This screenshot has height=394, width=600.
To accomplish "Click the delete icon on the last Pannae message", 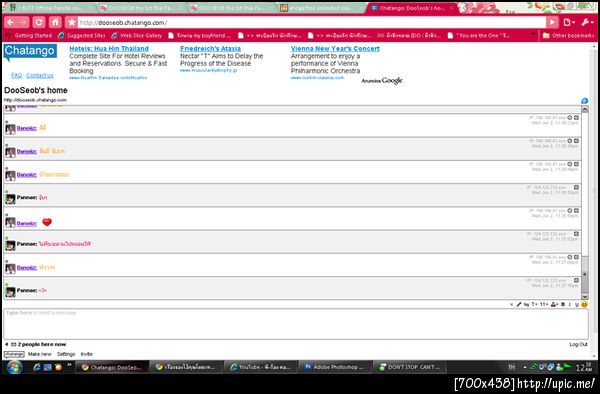I will [x=576, y=280].
